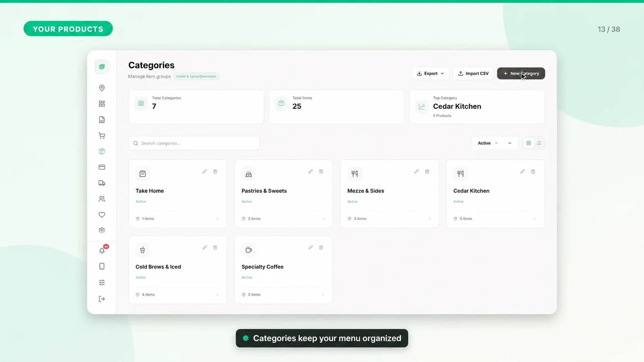This screenshot has width=644, height=362.
Task: Open the mobile device sidebar icon
Action: coord(102,266)
